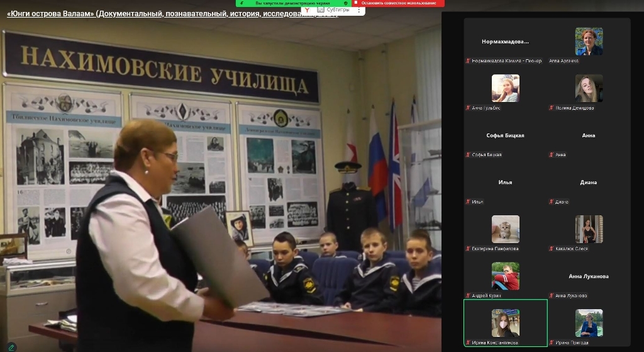644x352 pixels.
Task: Click the muted mic icon of Софья Бицкая
Action: pyautogui.click(x=468, y=155)
